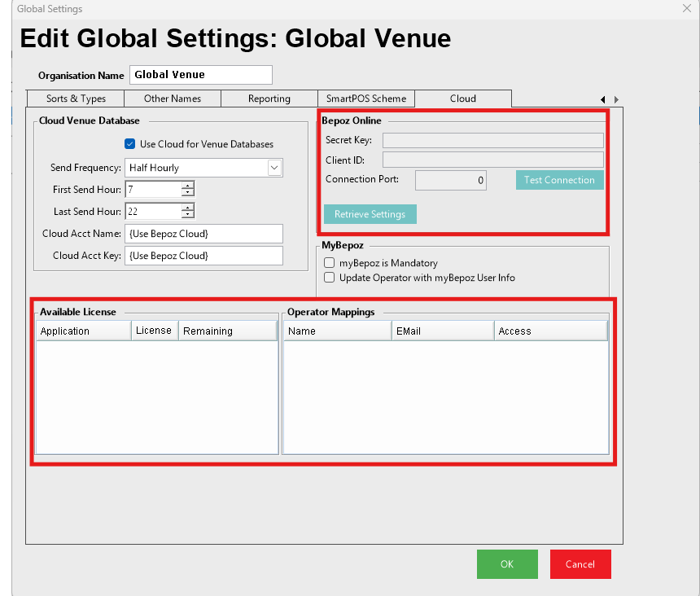Uncheck Use Cloud for Venue Databases
The width and height of the screenshot is (700, 596).
click(129, 144)
